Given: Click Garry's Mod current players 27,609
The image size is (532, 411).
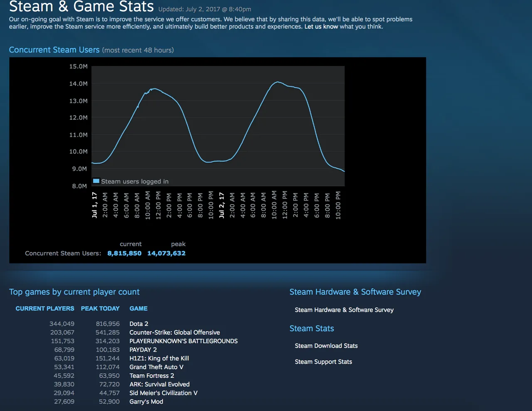Looking at the screenshot, I should 64,402.
